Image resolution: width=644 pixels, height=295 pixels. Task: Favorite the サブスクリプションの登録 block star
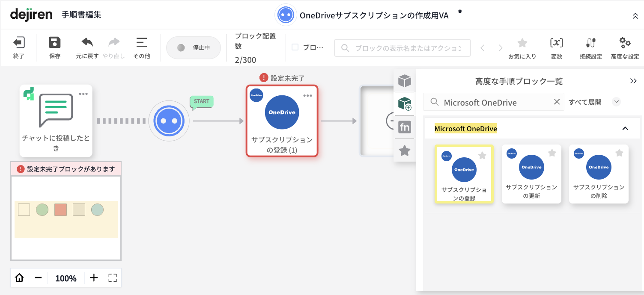click(x=482, y=155)
